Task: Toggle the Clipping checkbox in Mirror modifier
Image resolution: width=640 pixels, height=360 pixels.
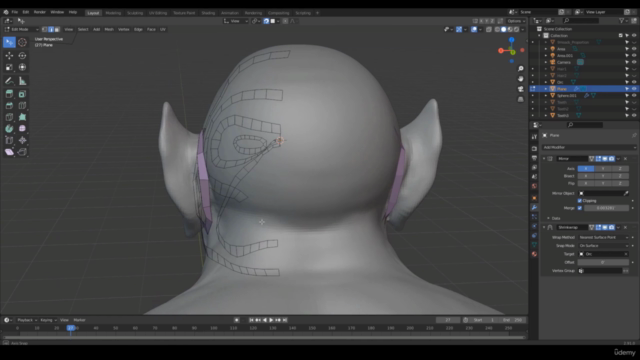Action: tap(580, 201)
